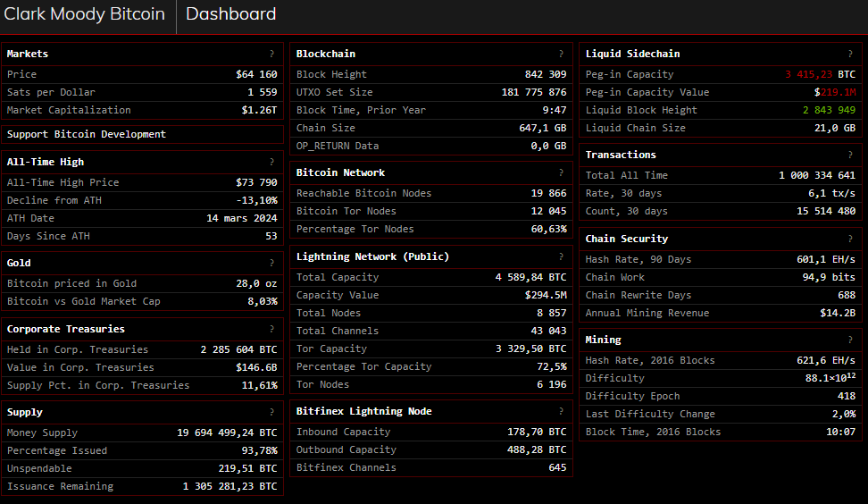Open Support Bitcoin Development link

[87, 135]
